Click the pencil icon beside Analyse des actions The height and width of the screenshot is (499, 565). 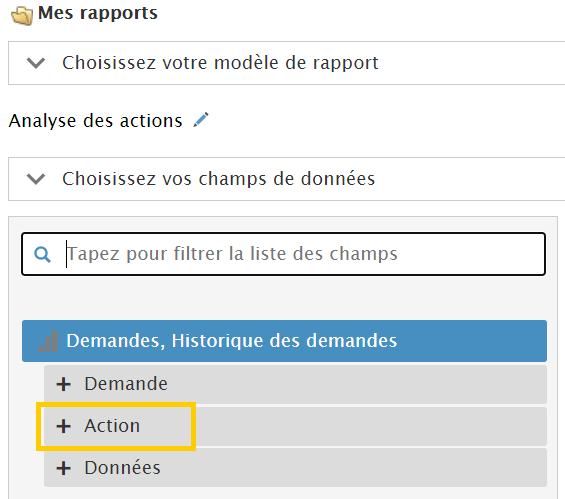click(201, 120)
